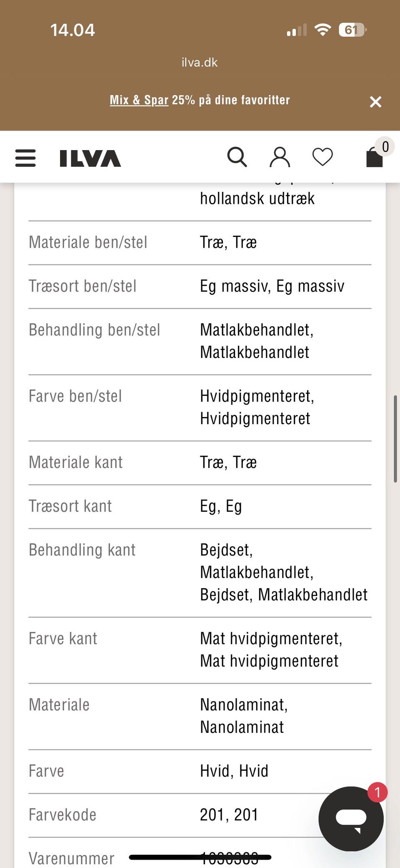Viewport: 400px width, 868px height.
Task: Open the hamburger navigation menu
Action: tap(25, 158)
